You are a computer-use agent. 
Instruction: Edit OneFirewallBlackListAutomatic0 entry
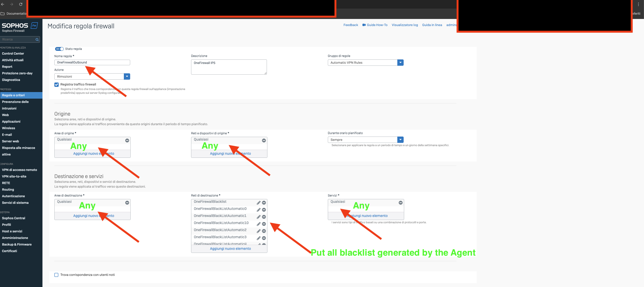[259, 210]
